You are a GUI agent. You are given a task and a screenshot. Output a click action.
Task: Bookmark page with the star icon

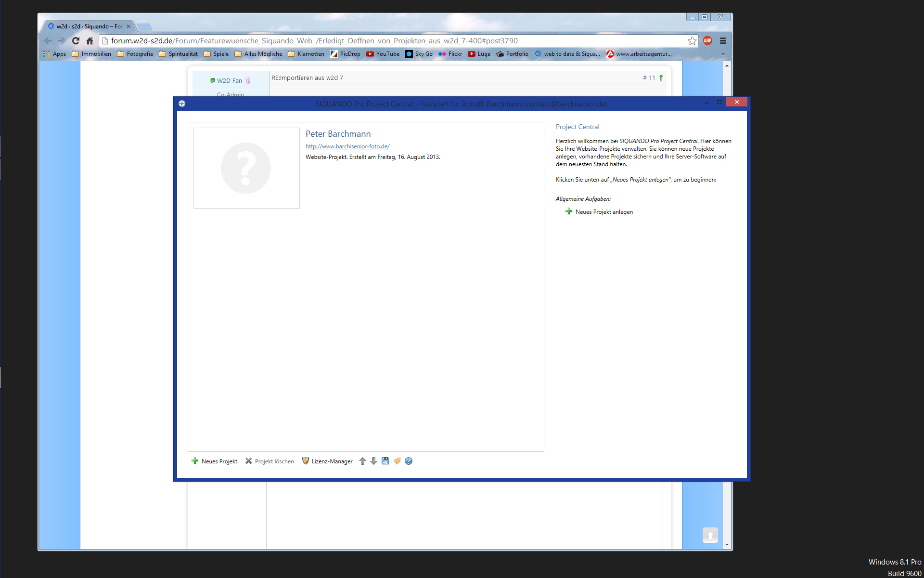point(692,41)
